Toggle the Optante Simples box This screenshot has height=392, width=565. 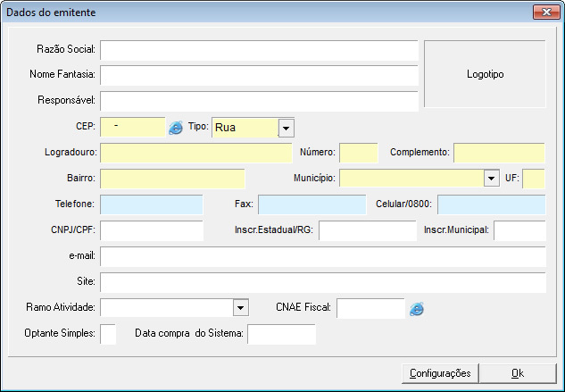click(x=108, y=334)
